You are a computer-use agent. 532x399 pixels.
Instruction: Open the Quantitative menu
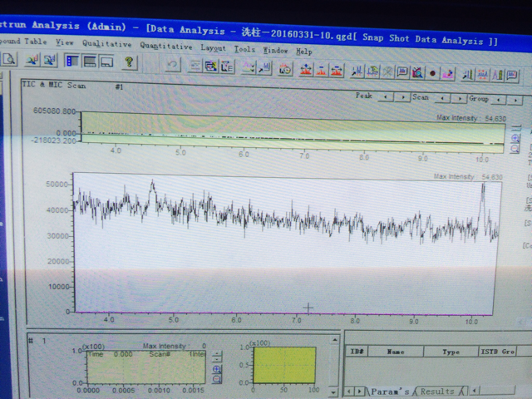pos(166,46)
